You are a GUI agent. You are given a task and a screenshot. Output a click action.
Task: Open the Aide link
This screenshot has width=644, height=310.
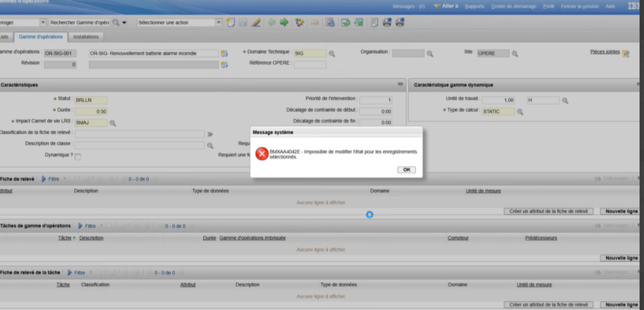(x=610, y=6)
